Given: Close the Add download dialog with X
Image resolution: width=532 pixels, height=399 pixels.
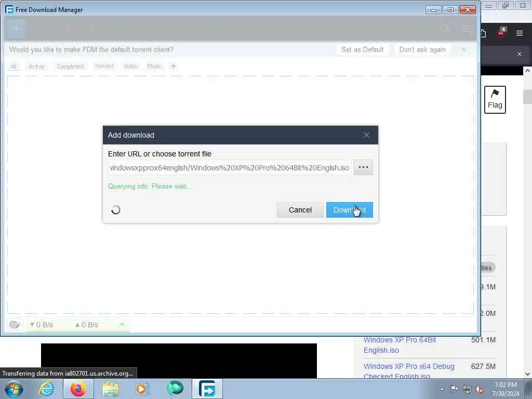Looking at the screenshot, I should pyautogui.click(x=366, y=135).
